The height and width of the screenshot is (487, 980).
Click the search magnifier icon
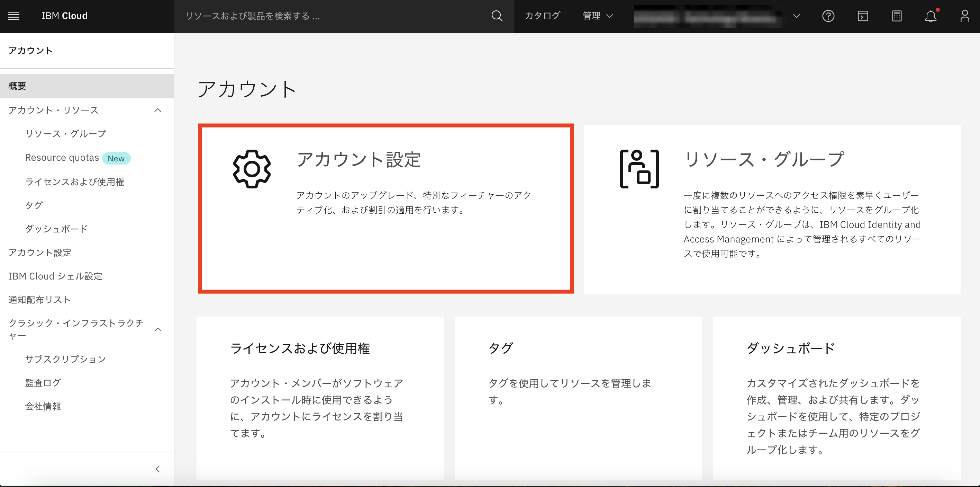click(497, 16)
